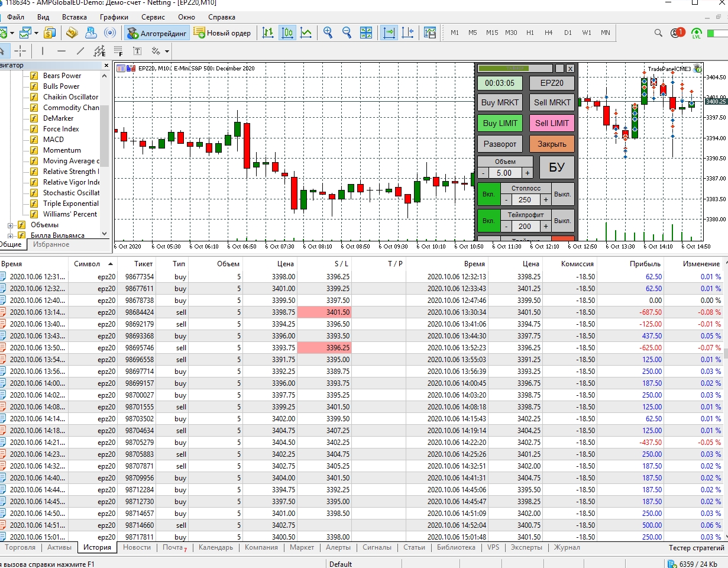Image resolution: width=728 pixels, height=568 pixels.
Task: Select the horizontal line drawing tool
Action: (61, 51)
